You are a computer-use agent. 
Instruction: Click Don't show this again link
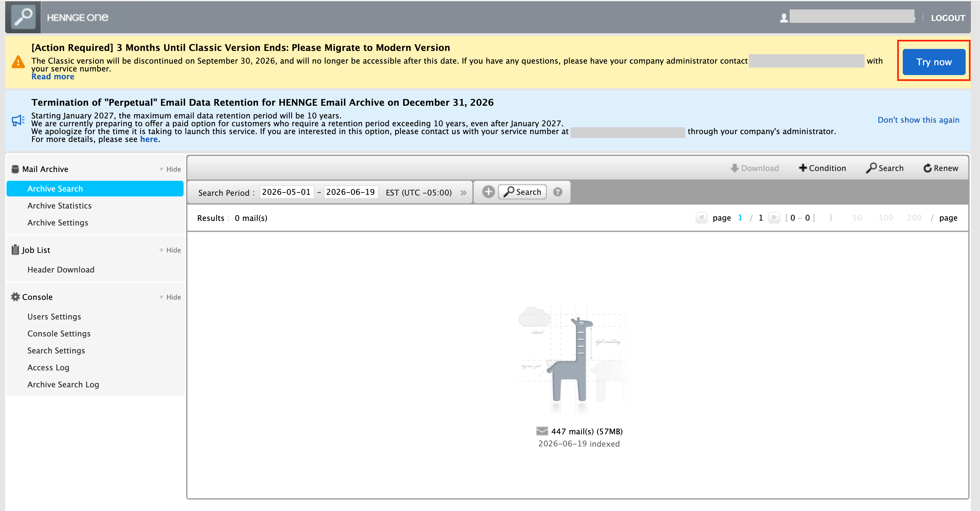coord(918,120)
